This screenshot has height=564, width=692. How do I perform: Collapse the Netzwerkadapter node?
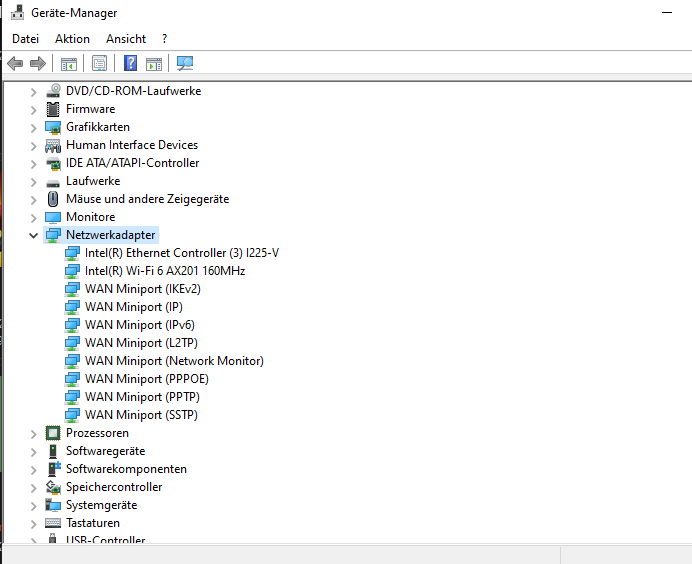point(34,236)
